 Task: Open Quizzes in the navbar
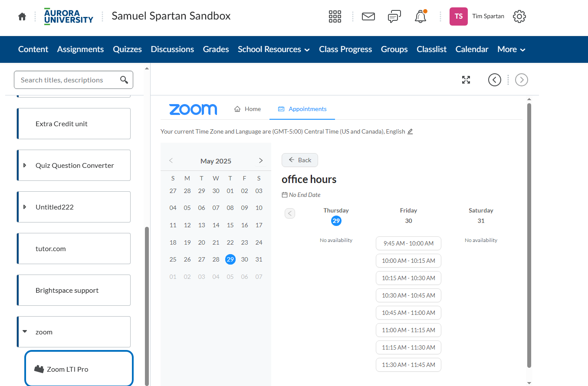click(x=127, y=49)
